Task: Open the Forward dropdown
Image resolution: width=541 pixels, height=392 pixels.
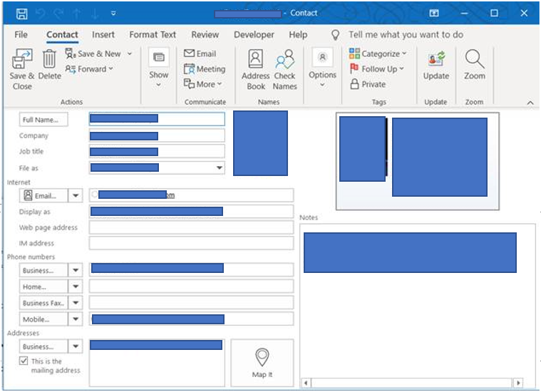Action: (89, 69)
